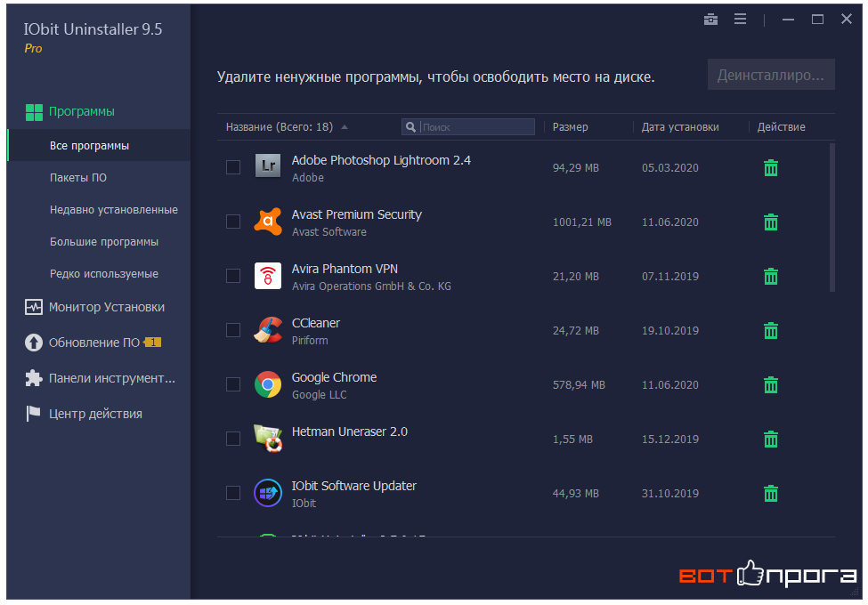The width and height of the screenshot is (868, 605).
Task: Click the trash icon for IObit Software Updater
Action: tap(771, 493)
